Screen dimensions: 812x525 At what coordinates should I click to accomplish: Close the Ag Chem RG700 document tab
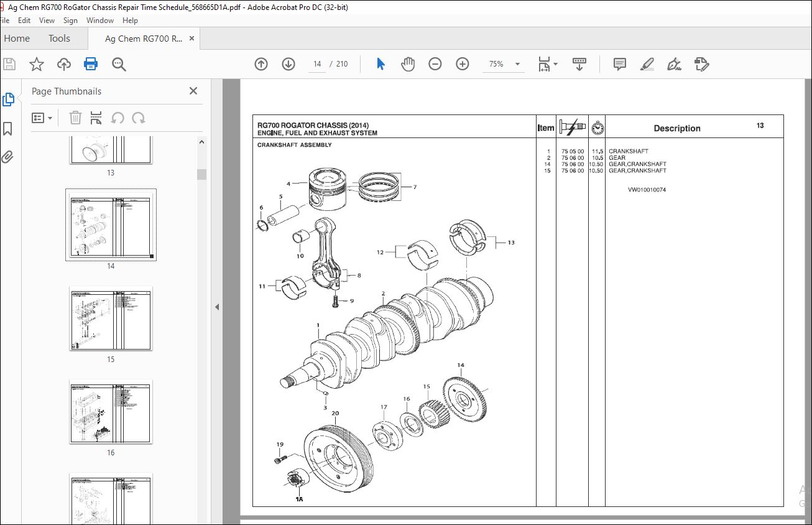coord(191,39)
